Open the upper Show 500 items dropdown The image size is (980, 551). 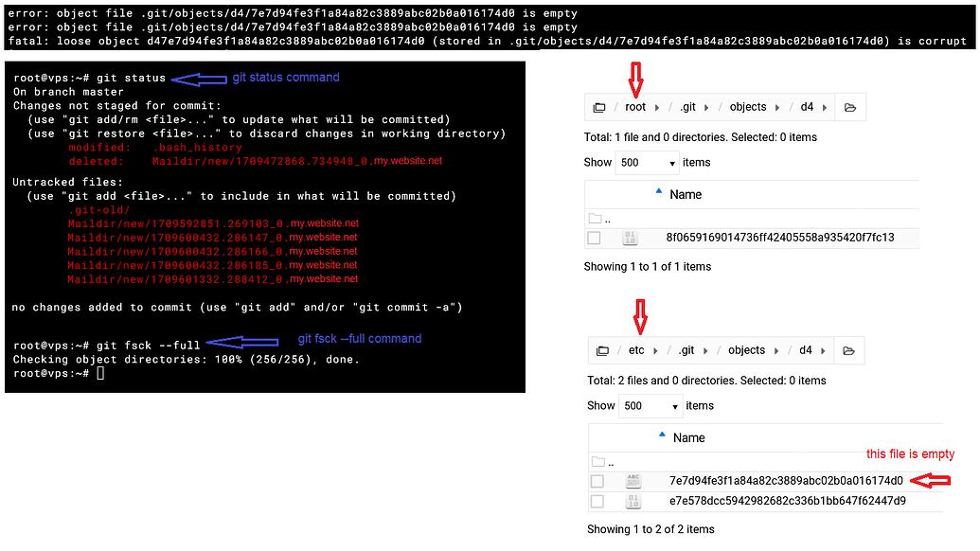pyautogui.click(x=647, y=163)
